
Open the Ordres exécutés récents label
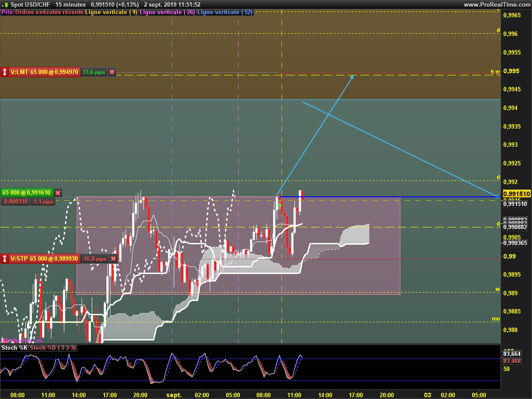point(49,12)
